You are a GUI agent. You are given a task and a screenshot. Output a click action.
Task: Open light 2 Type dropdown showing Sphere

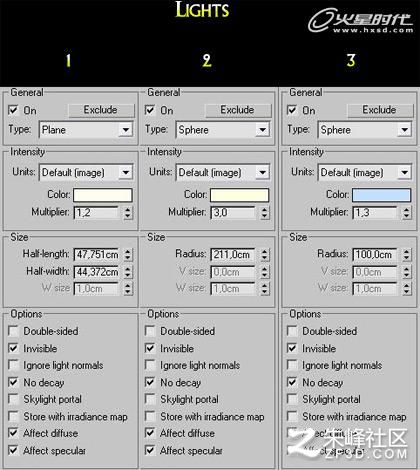[x=223, y=130]
